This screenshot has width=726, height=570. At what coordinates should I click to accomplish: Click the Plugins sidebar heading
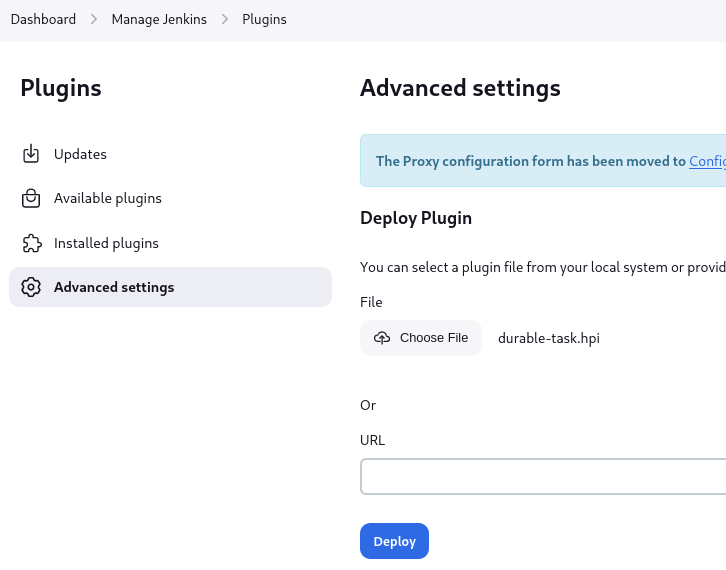pos(61,88)
